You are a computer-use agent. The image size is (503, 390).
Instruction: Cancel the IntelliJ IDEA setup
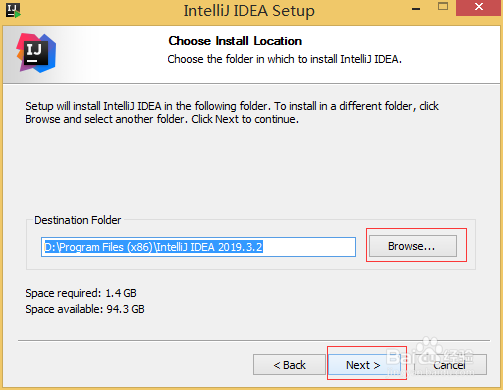[450, 365]
